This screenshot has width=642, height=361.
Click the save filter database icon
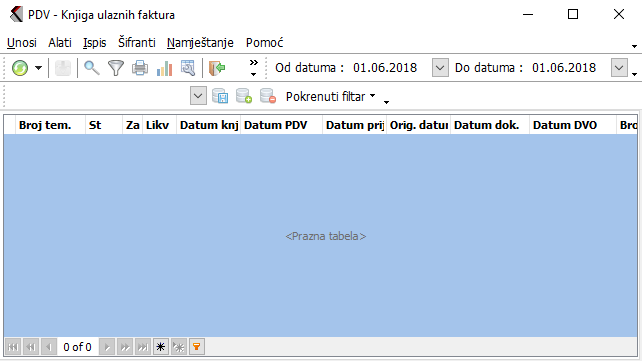[220, 97]
